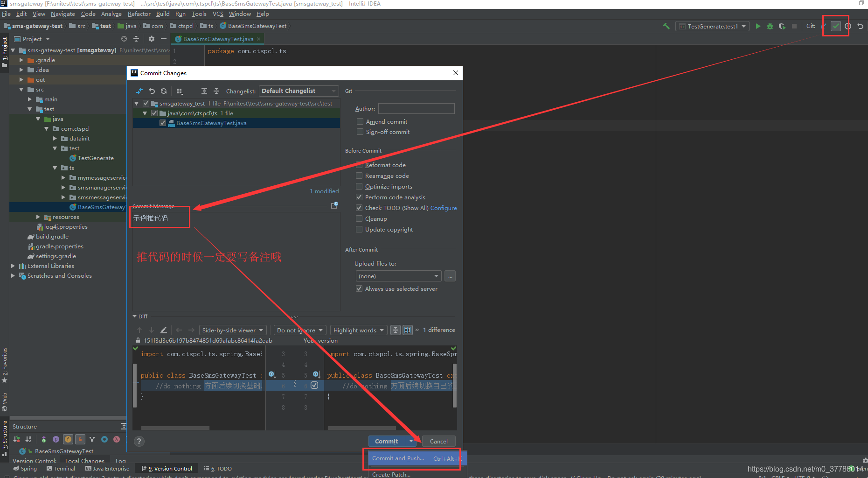Open the 6: TODO tool window tab

pyautogui.click(x=218, y=469)
